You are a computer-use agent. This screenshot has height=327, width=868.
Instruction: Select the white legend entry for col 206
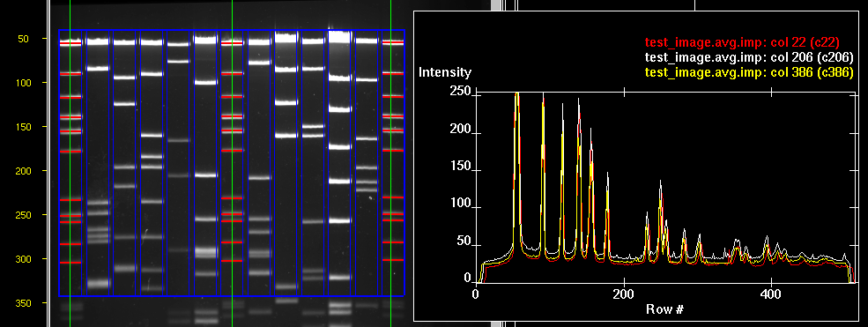[748, 57]
